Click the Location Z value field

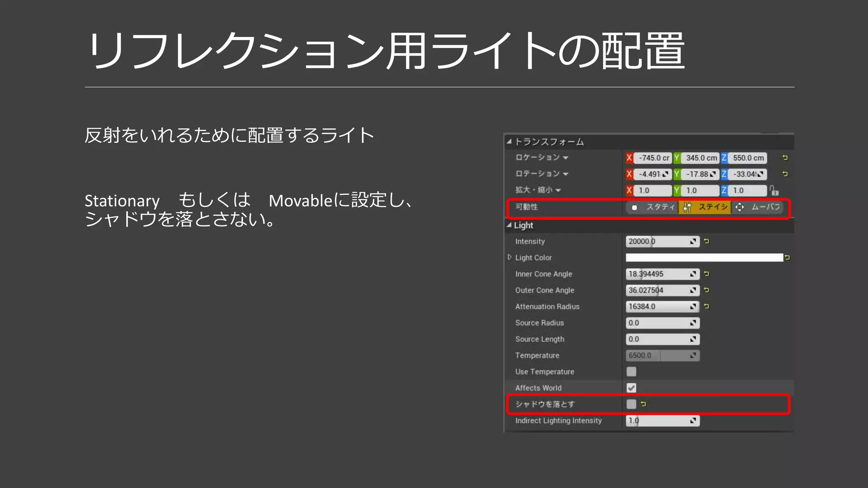[748, 158]
